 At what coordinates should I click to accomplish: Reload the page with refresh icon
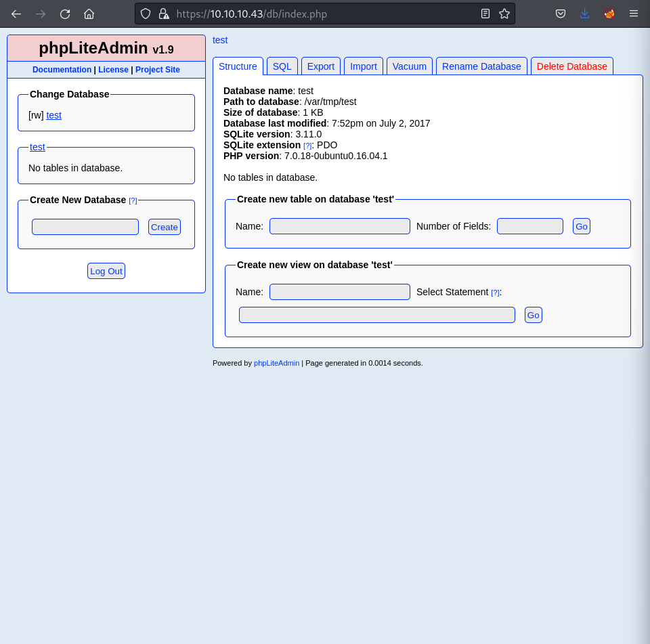65,14
